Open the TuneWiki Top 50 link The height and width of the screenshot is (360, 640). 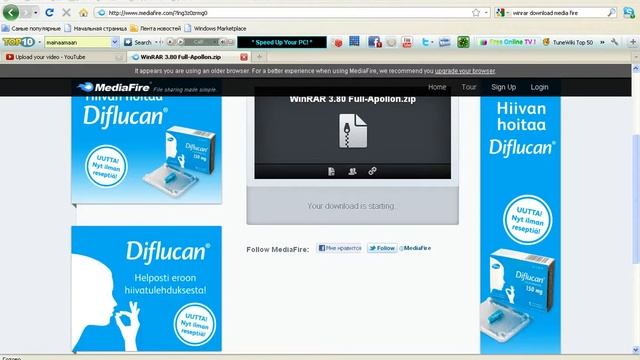coord(569,42)
